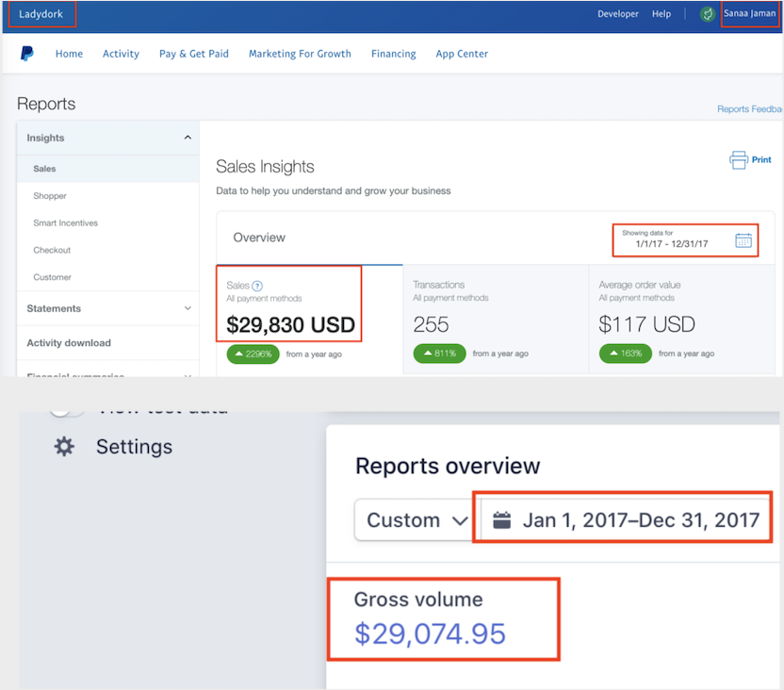Select the Transactions 255 card
784x690 pixels.
tap(496, 320)
